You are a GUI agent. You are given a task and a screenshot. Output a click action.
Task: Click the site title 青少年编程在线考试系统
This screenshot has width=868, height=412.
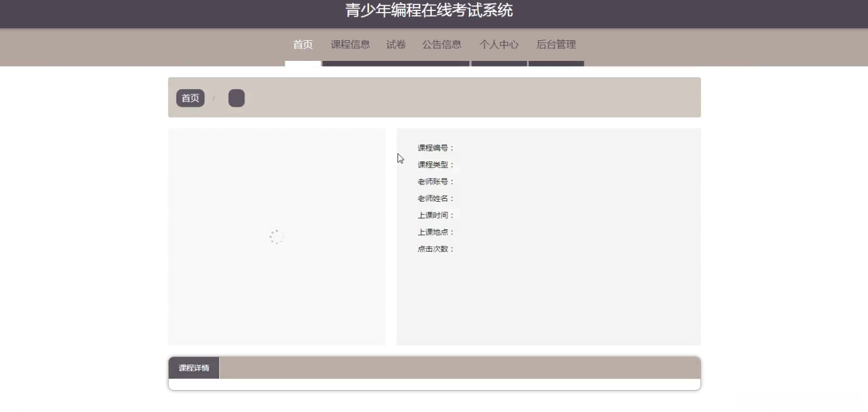click(429, 10)
